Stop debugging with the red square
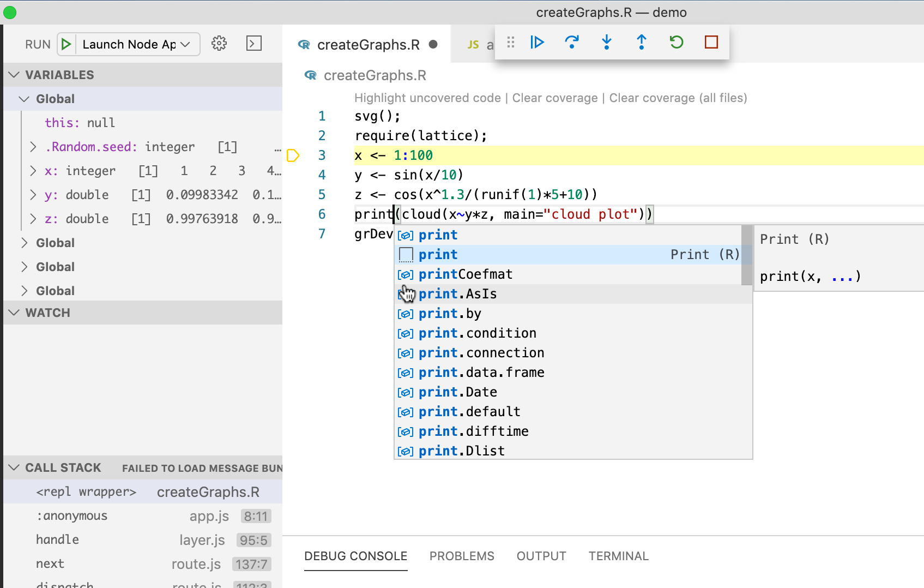Screen dimensions: 924x588 tap(711, 42)
